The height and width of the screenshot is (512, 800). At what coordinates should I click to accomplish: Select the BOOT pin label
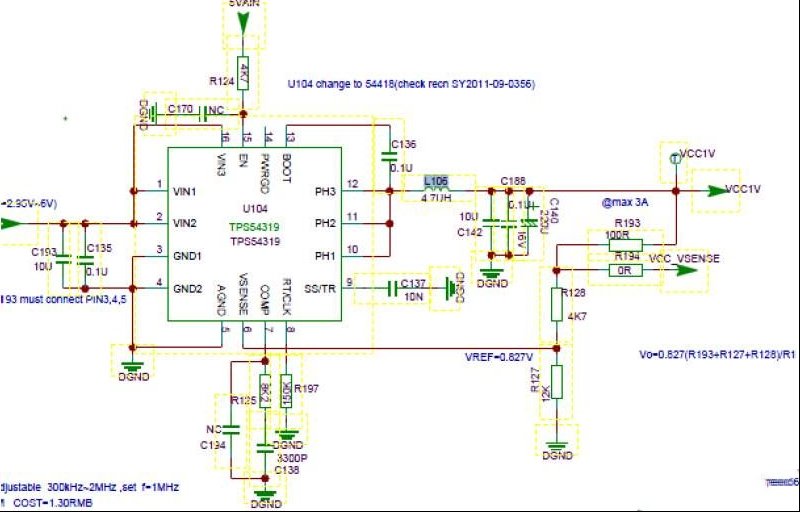point(286,168)
